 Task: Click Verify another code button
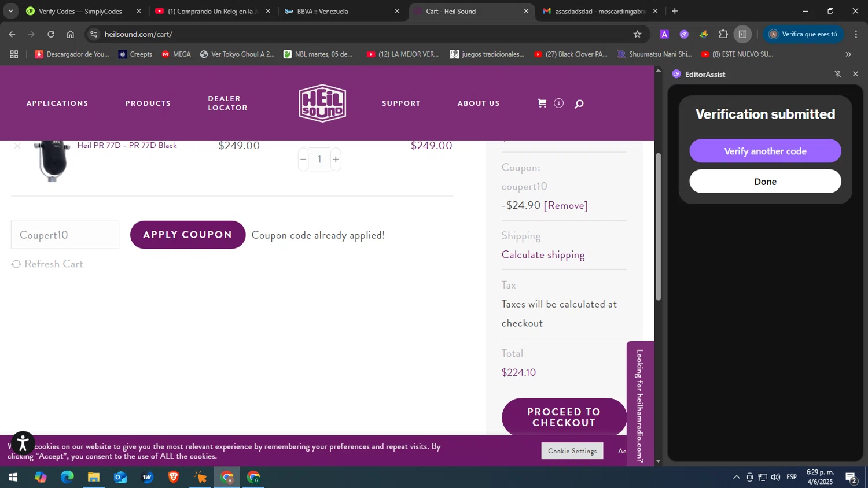(765, 151)
